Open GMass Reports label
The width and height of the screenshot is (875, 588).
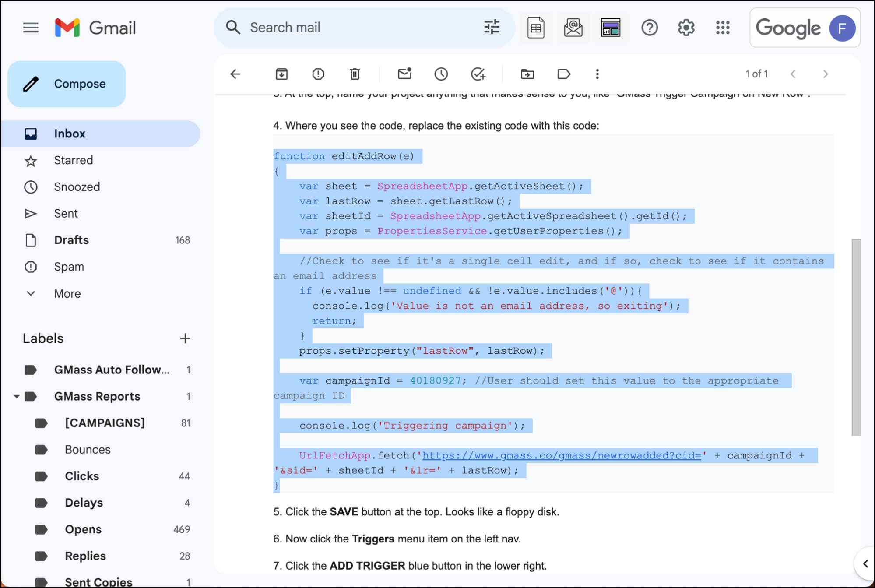click(x=100, y=397)
